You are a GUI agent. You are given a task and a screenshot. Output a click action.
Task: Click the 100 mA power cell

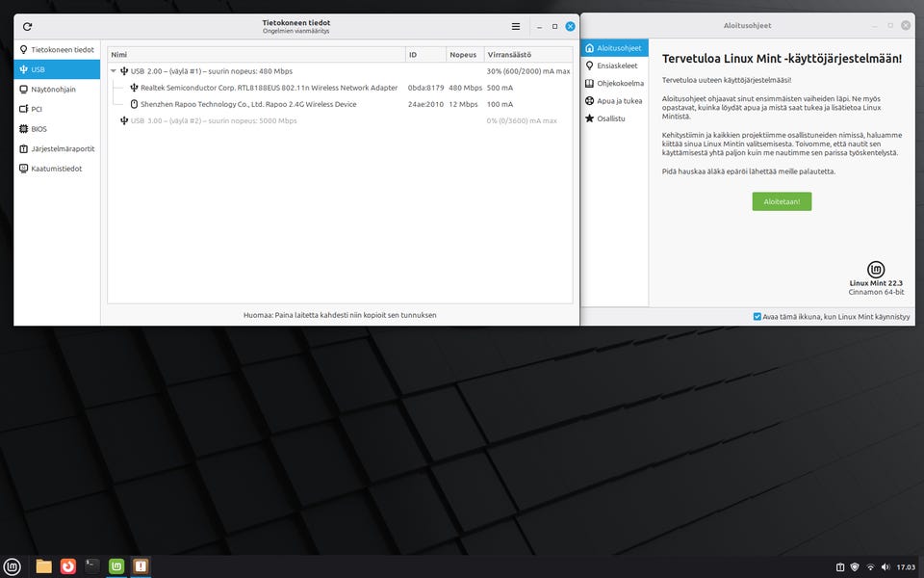click(x=500, y=104)
